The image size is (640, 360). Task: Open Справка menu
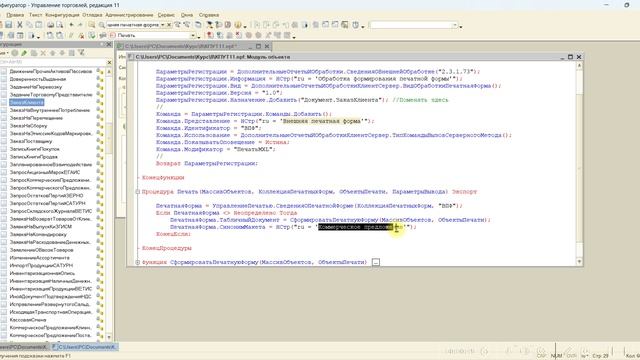(209, 15)
